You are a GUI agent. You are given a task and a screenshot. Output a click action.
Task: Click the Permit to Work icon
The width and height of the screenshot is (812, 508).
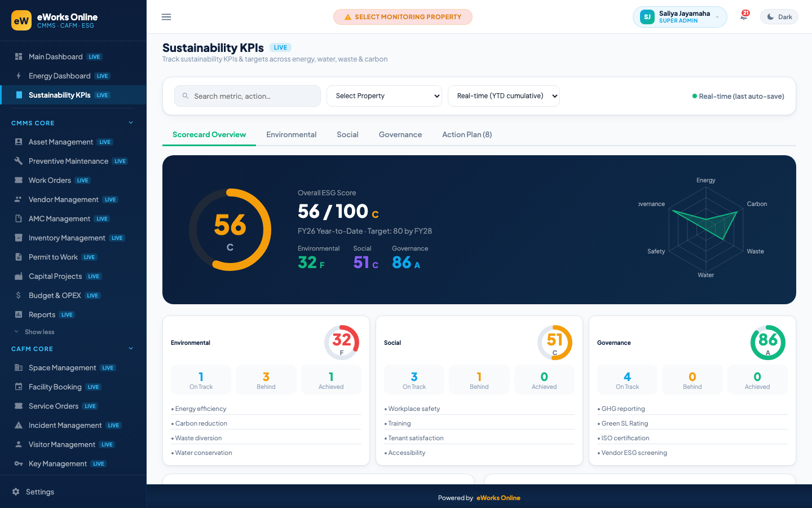pos(19,257)
